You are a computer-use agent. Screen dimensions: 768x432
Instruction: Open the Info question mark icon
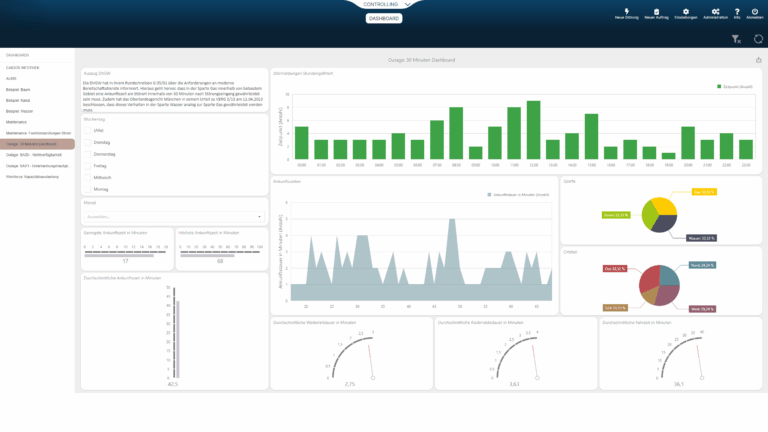pyautogui.click(x=737, y=14)
